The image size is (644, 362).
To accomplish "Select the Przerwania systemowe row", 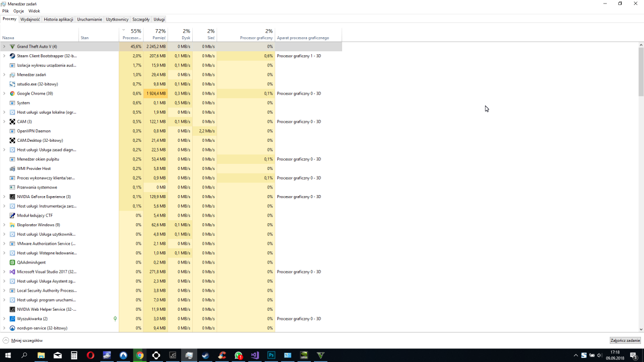I will tap(171, 187).
